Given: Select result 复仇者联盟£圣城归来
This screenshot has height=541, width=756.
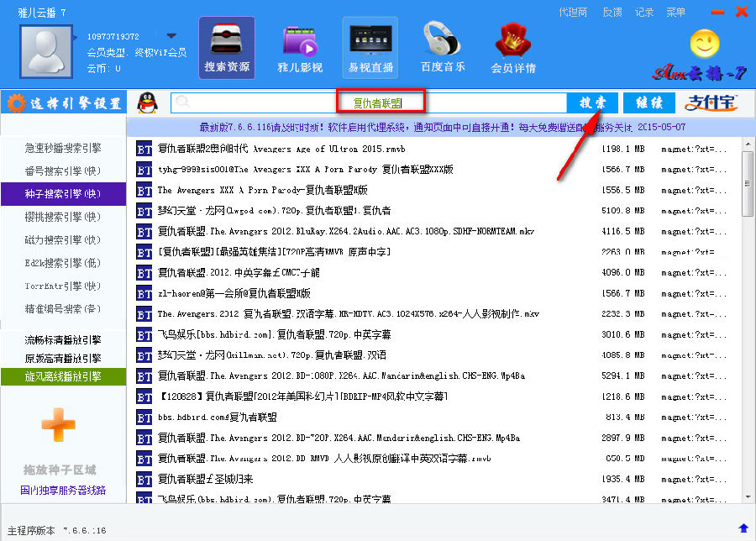Looking at the screenshot, I should [206, 480].
